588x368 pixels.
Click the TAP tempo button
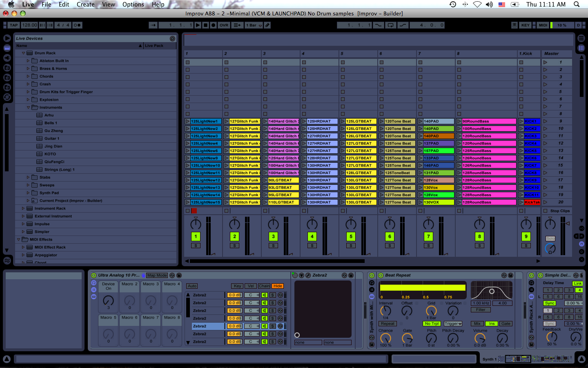point(13,25)
